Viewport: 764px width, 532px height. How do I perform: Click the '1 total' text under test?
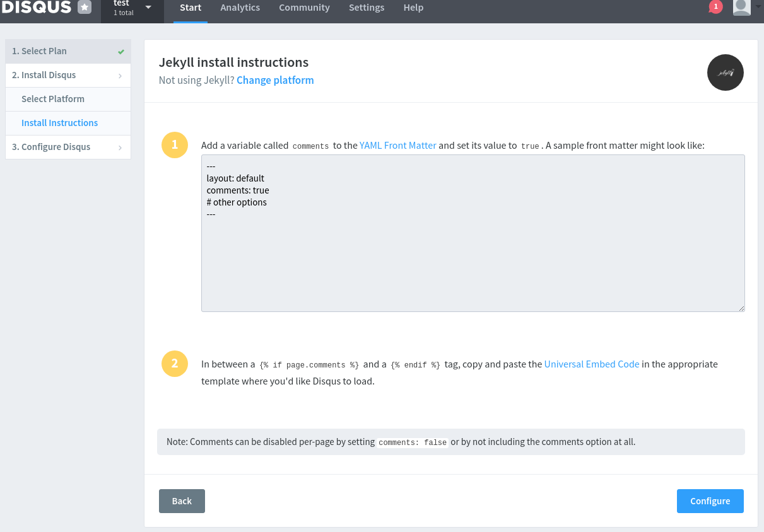coord(124,13)
